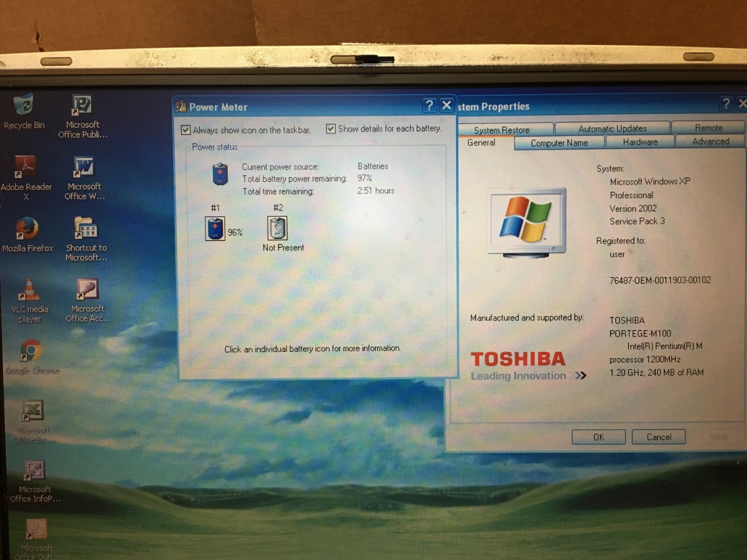Switch to the Hardware tab

[640, 142]
